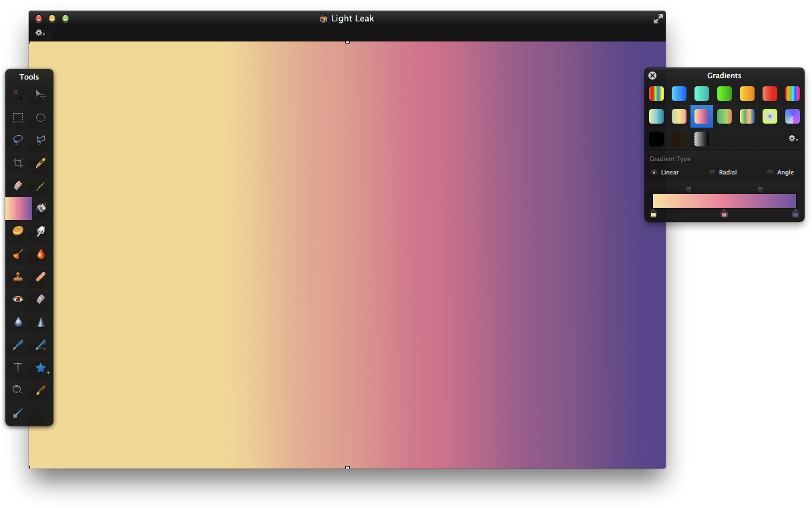Select the Eraser tool

(x=18, y=186)
